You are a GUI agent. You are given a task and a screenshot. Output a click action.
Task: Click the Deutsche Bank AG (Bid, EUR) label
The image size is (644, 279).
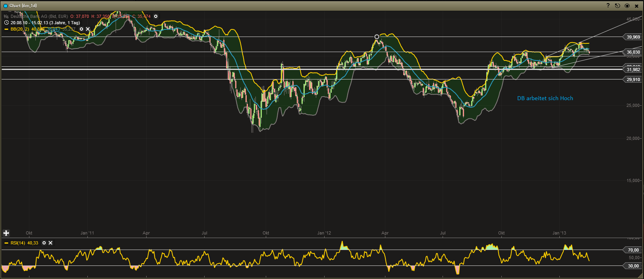click(x=39, y=16)
